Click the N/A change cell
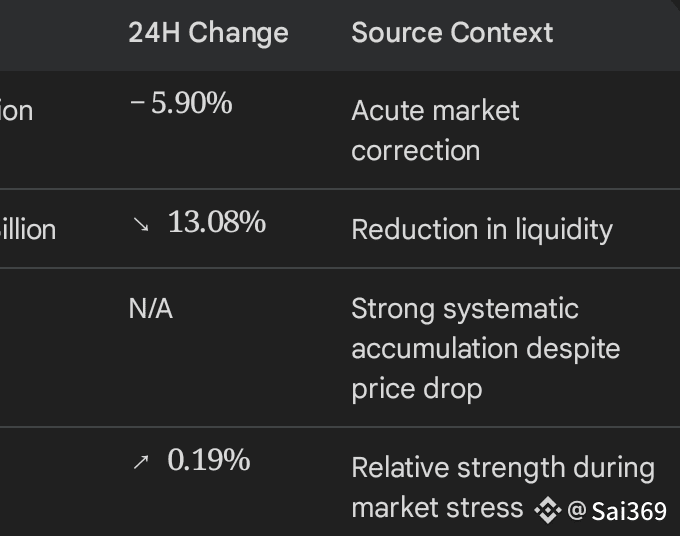The image size is (680, 536). [150, 309]
